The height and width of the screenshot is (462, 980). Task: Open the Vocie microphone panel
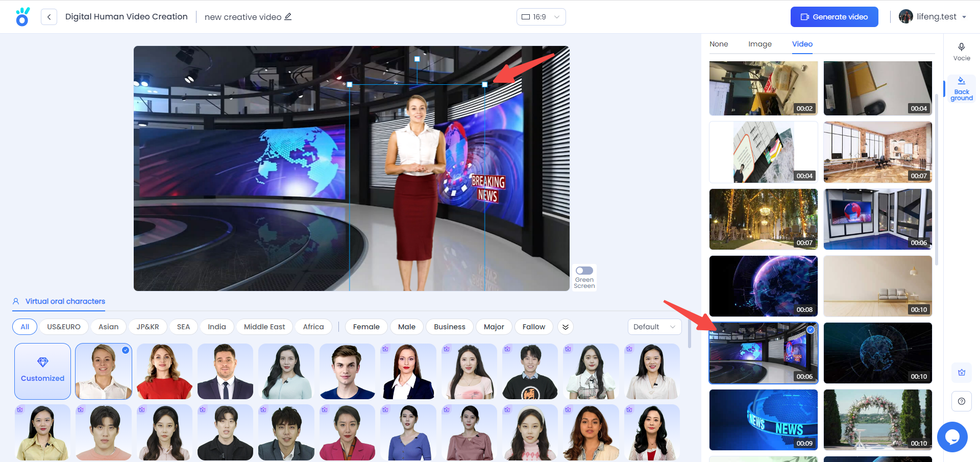[x=962, y=52]
